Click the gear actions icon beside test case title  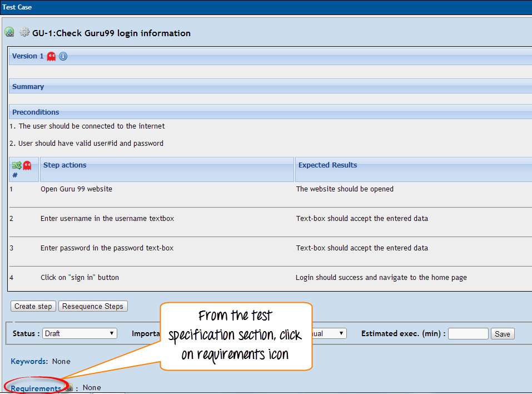click(x=24, y=32)
